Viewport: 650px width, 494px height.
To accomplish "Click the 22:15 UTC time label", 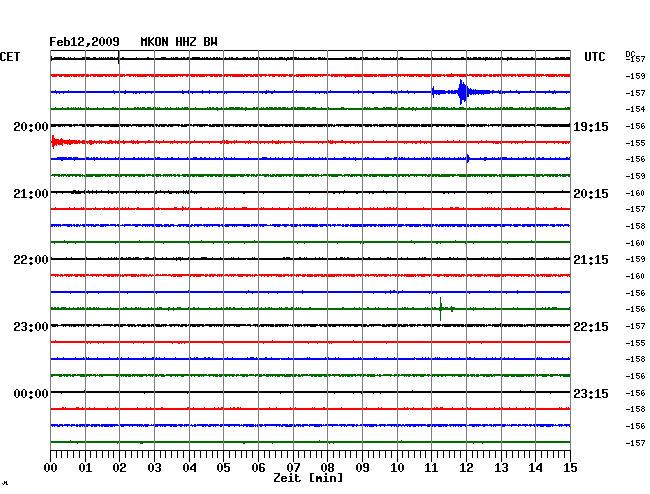I will click(591, 327).
